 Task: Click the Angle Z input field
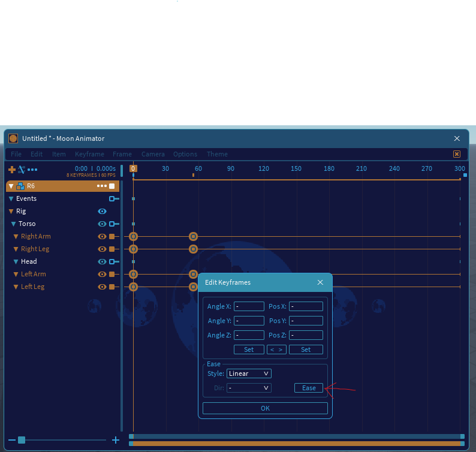click(x=249, y=335)
